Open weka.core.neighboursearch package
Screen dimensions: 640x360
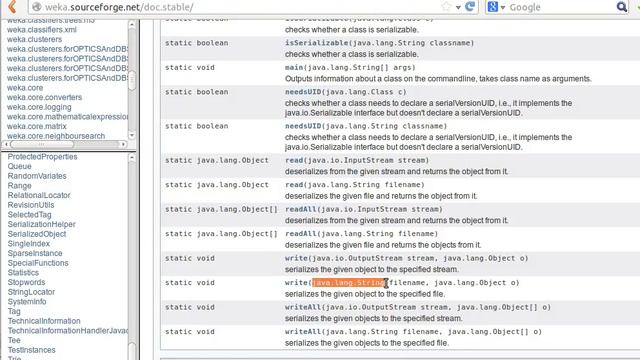click(56, 136)
